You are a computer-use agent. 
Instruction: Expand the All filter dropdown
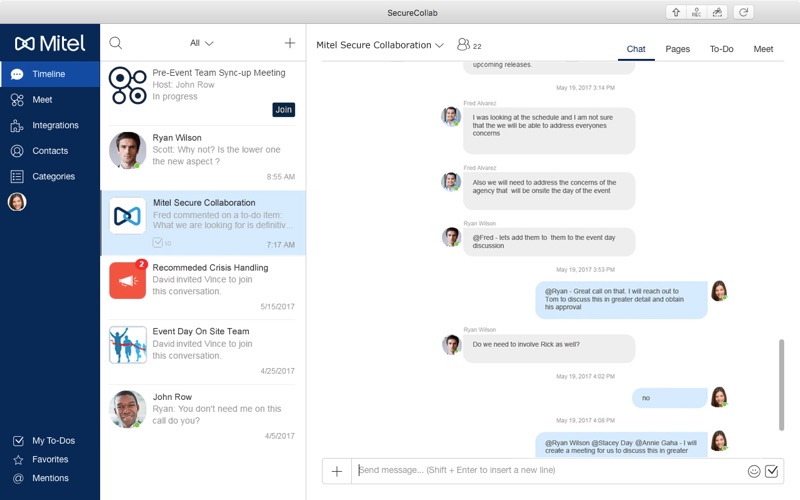pyautogui.click(x=202, y=43)
